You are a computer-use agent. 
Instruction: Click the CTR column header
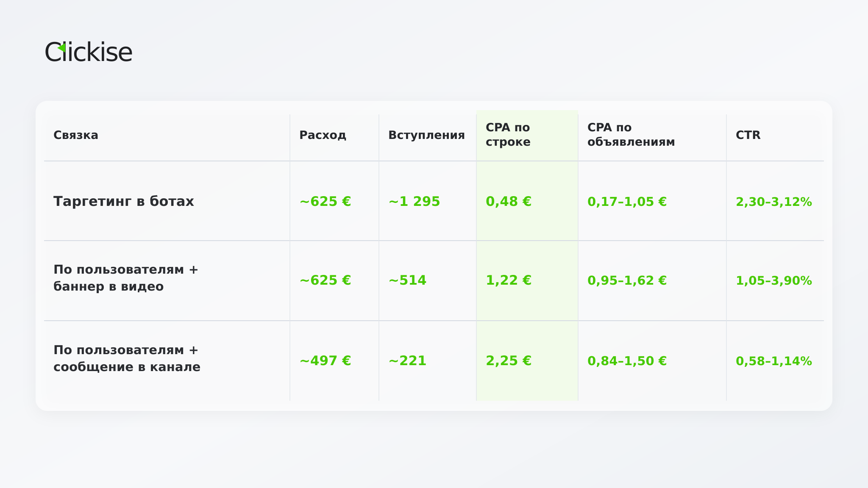[748, 135]
